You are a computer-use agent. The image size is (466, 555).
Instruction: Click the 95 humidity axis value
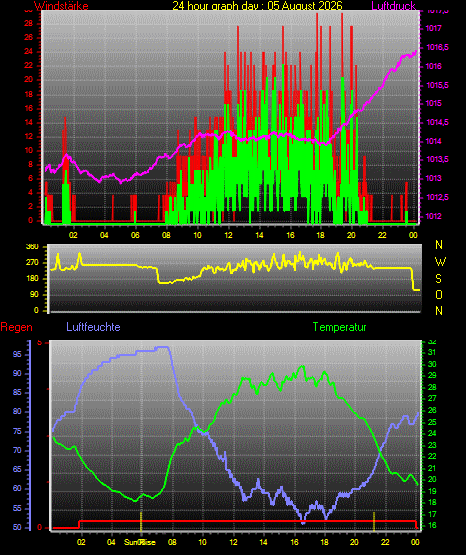pos(17,354)
